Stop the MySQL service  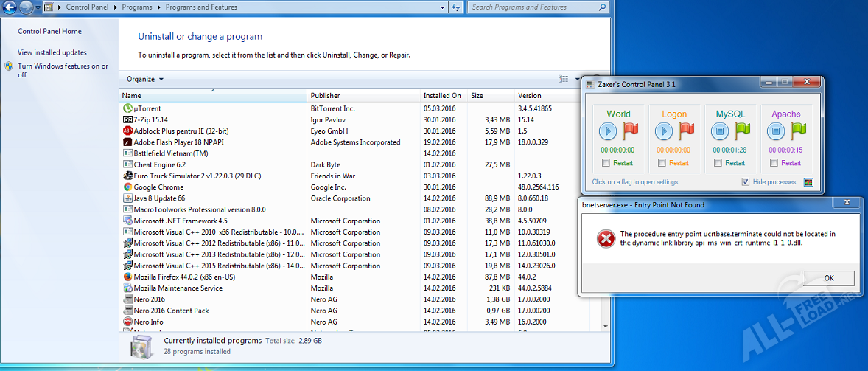pyautogui.click(x=719, y=131)
